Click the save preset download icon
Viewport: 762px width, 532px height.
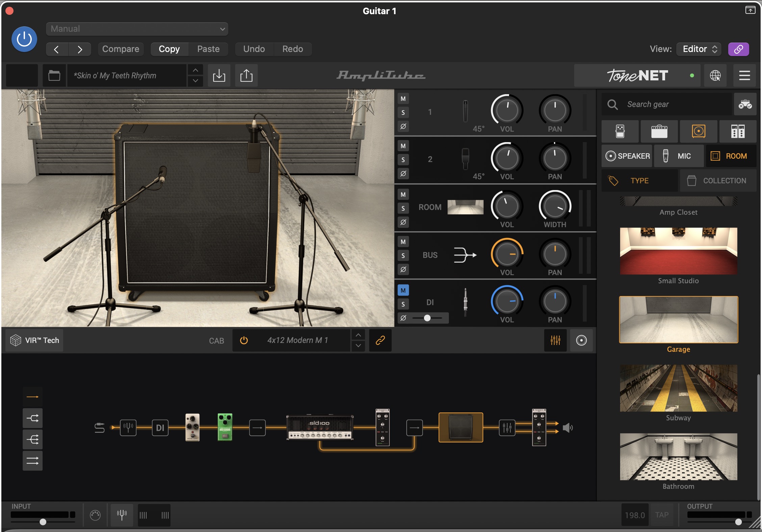219,75
